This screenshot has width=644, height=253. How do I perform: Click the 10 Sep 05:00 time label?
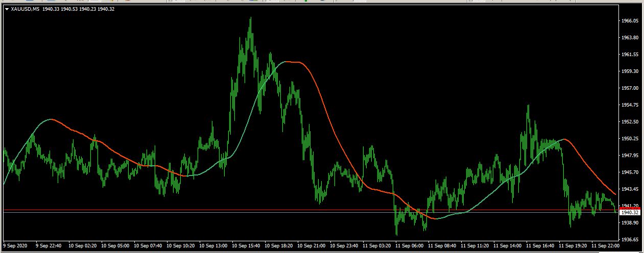116,246
